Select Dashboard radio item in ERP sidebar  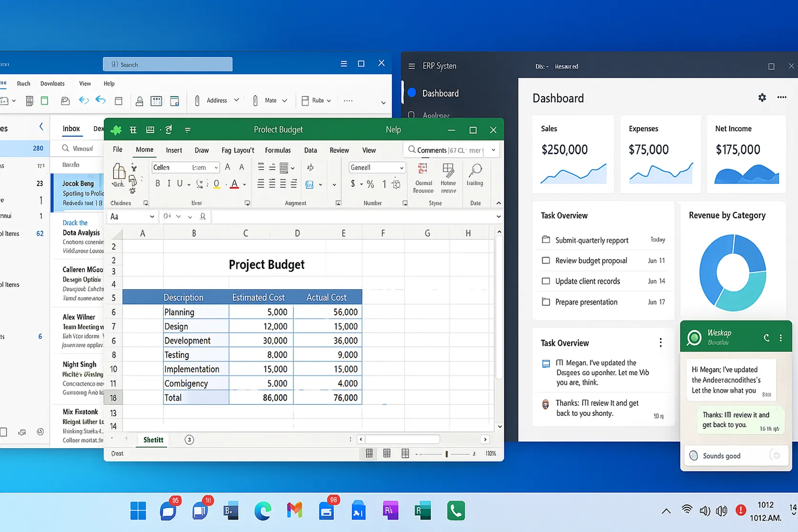coord(412,93)
